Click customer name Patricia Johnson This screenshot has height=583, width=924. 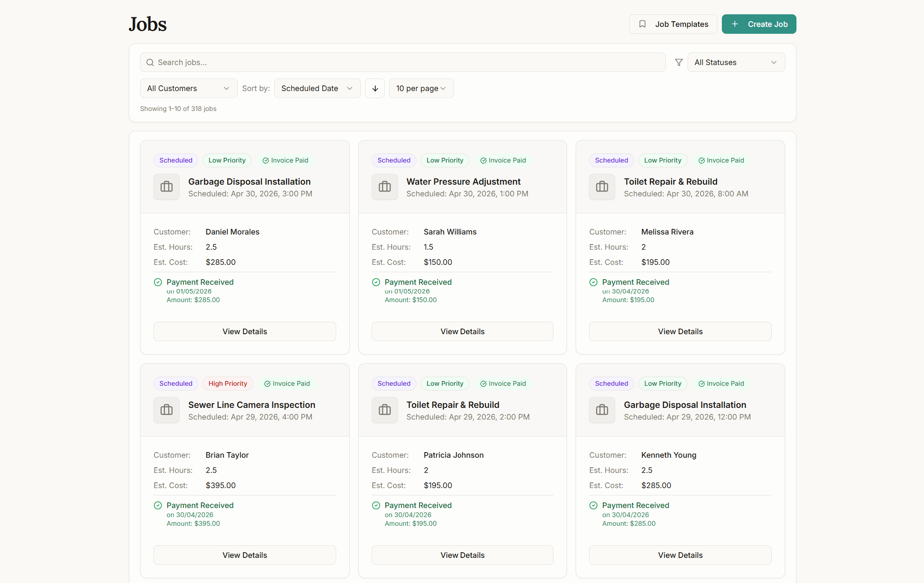pyautogui.click(x=453, y=455)
